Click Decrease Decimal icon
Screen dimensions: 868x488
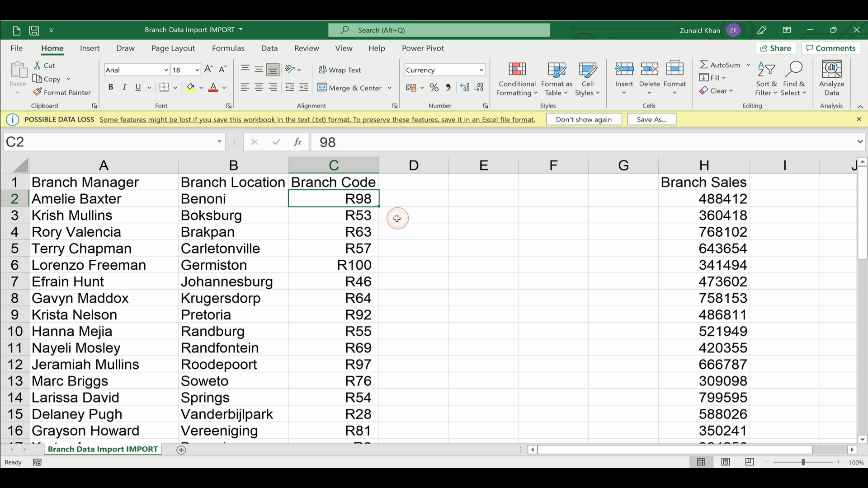pos(480,88)
